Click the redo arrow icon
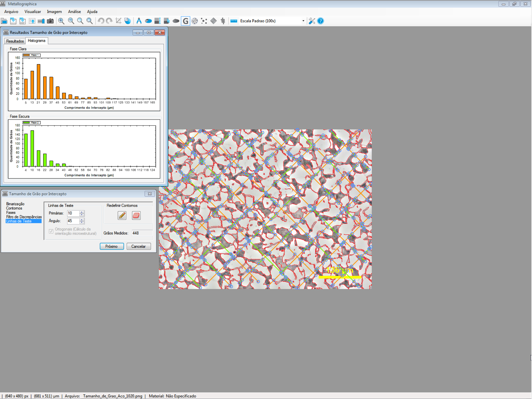Viewport: 532px width, 399px height. point(109,21)
